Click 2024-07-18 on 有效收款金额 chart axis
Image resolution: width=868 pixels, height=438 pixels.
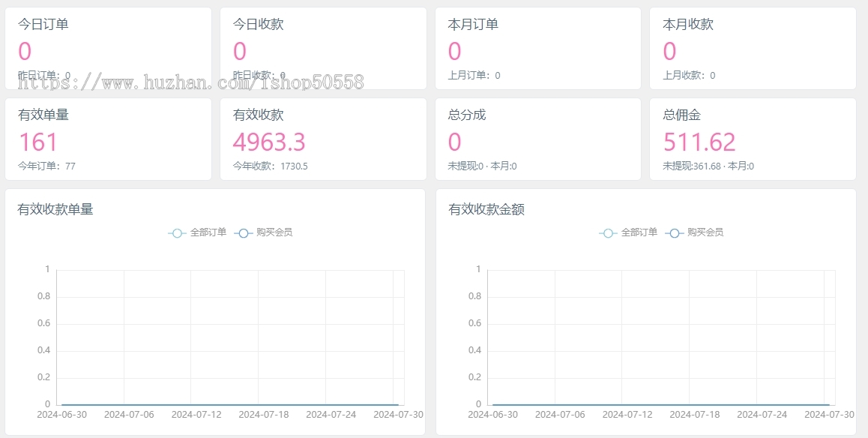[x=695, y=414]
